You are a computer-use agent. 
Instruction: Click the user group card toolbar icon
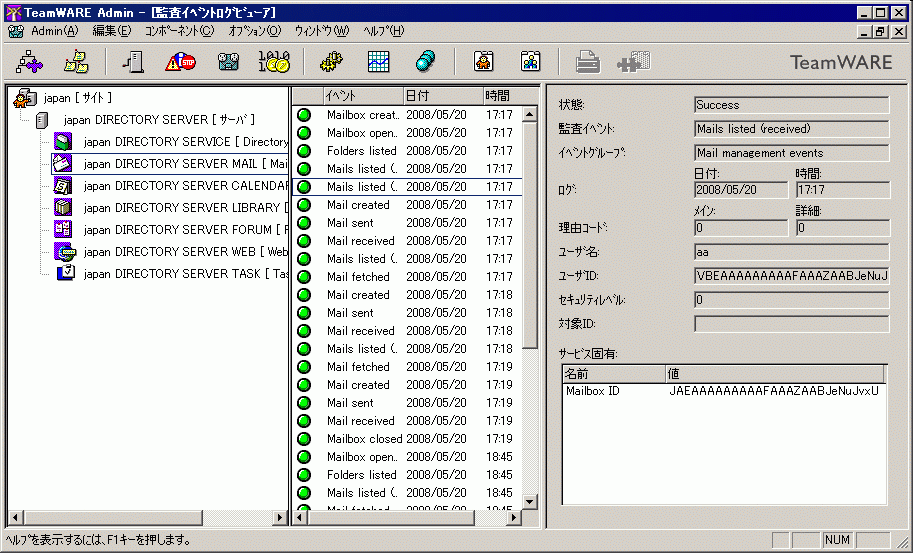[530, 62]
